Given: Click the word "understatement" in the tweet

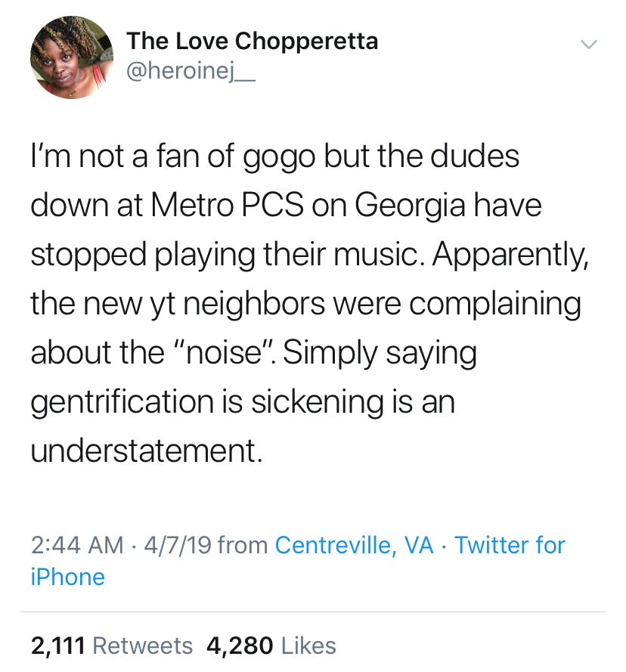Looking at the screenshot, I should 145,451.
